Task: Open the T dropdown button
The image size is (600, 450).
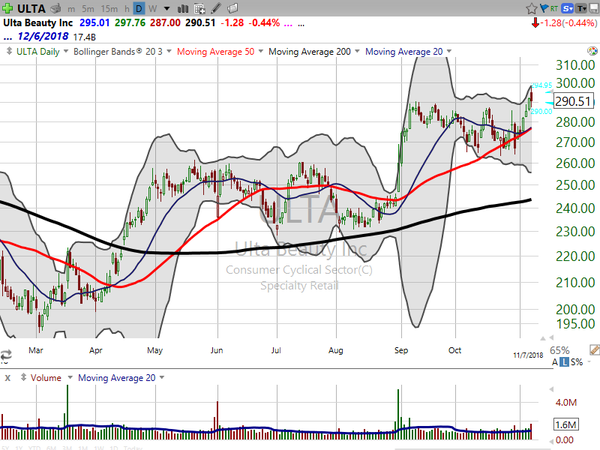Action: [x=581, y=8]
